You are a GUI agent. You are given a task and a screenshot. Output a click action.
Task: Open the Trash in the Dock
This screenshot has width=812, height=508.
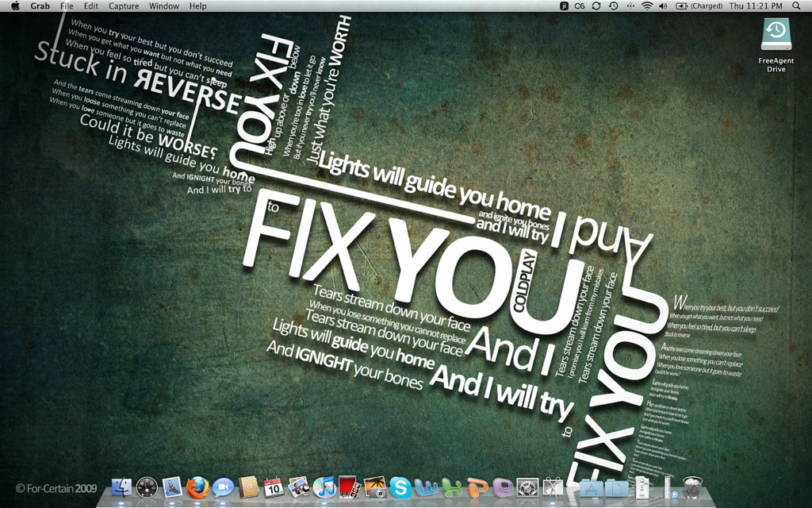pyautogui.click(x=692, y=487)
